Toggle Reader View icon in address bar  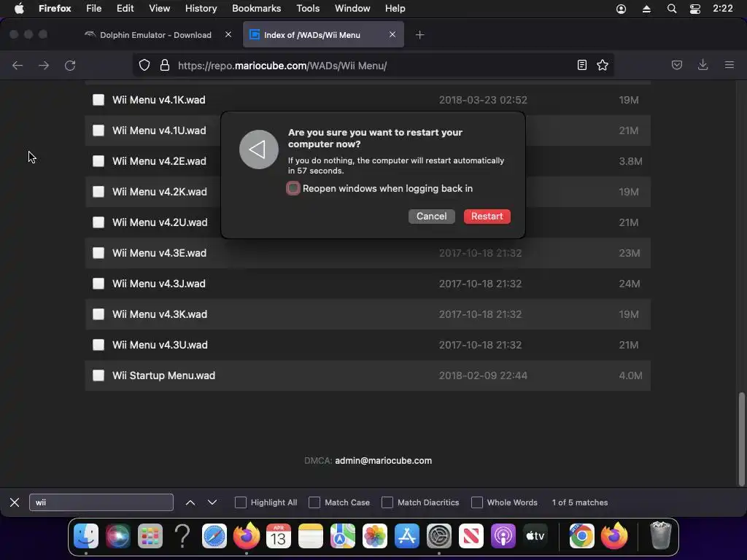581,65
